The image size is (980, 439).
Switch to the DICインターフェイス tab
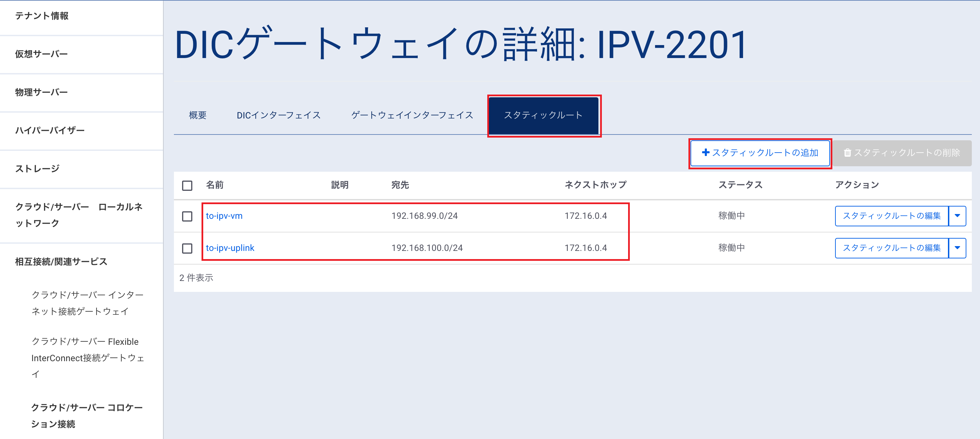click(279, 115)
